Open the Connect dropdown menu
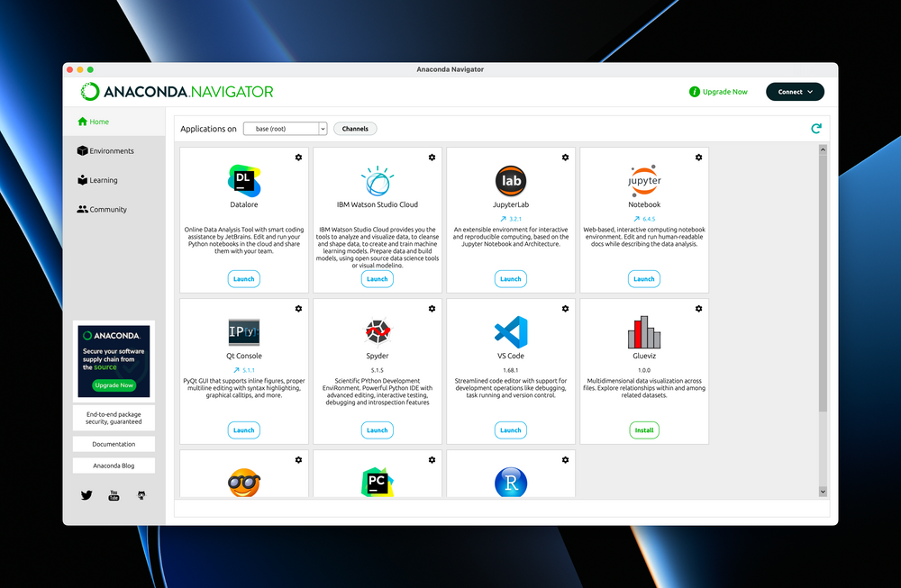The image size is (901, 588). pos(795,92)
